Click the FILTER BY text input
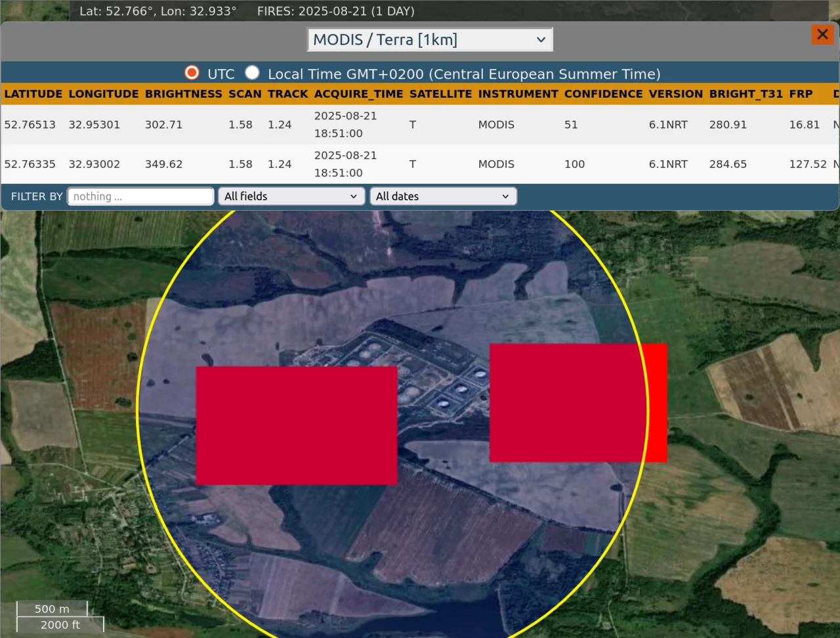840x638 pixels. click(140, 196)
